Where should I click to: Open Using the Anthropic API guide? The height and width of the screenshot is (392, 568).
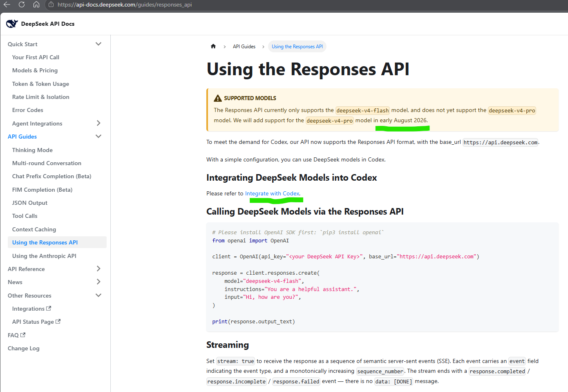pos(44,256)
